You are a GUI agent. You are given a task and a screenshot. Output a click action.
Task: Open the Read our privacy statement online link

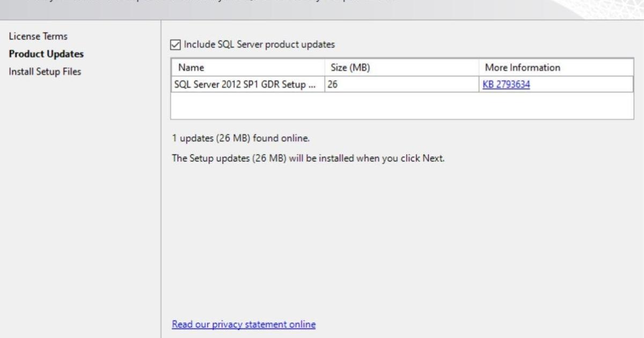244,325
